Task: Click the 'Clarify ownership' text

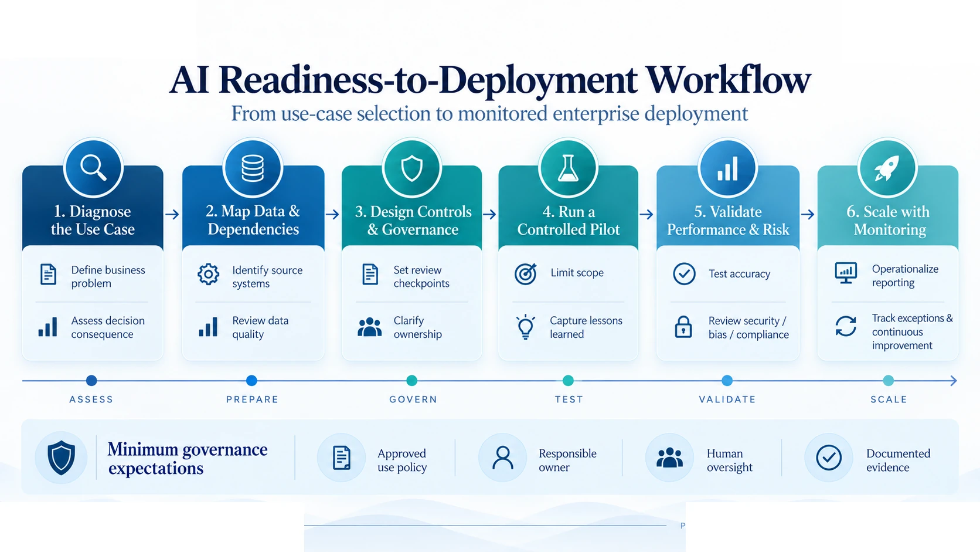Action: tap(417, 327)
